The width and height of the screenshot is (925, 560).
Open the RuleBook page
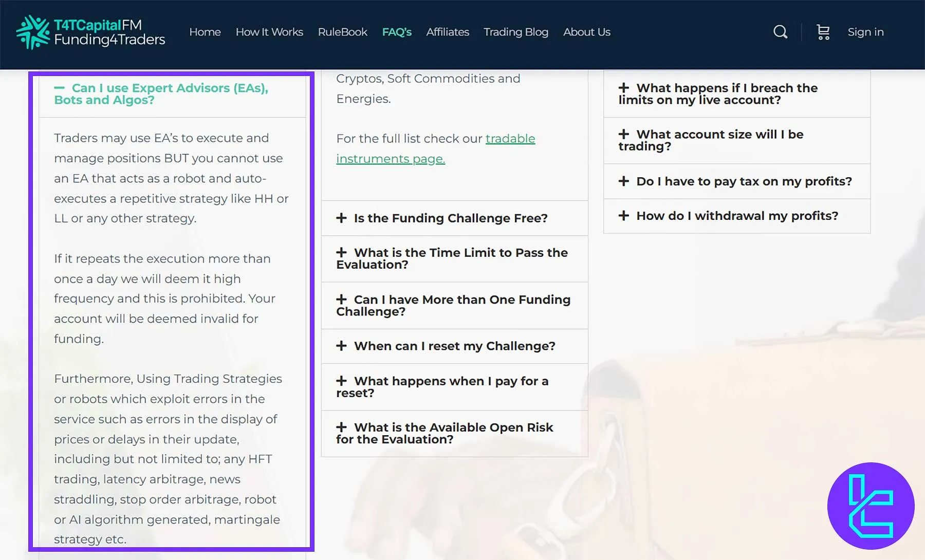pyautogui.click(x=342, y=32)
